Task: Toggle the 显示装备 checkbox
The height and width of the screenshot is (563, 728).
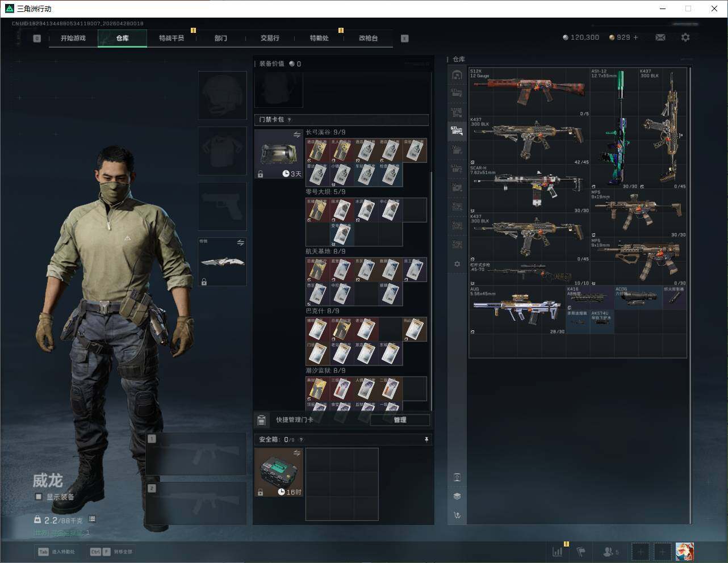Action: (39, 497)
